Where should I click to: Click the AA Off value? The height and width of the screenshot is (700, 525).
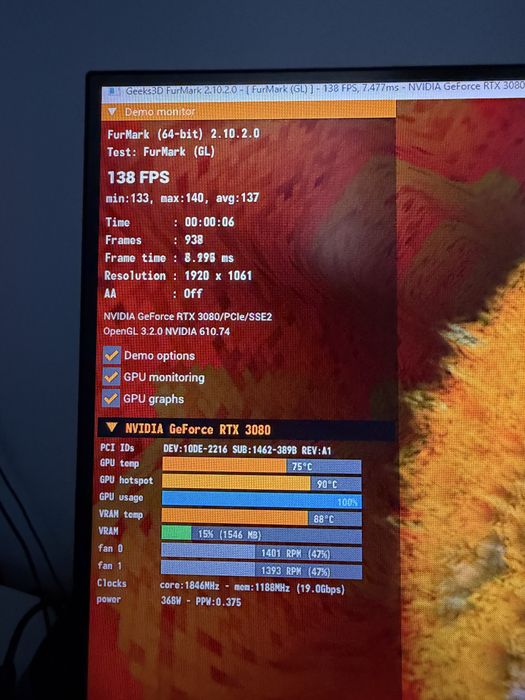193,293
